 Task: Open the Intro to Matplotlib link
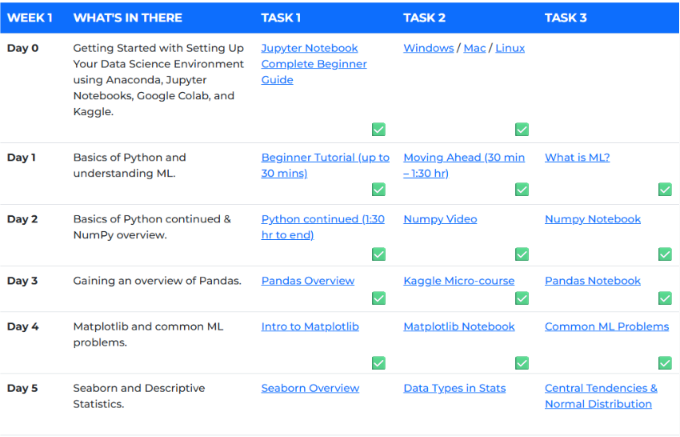(x=310, y=326)
